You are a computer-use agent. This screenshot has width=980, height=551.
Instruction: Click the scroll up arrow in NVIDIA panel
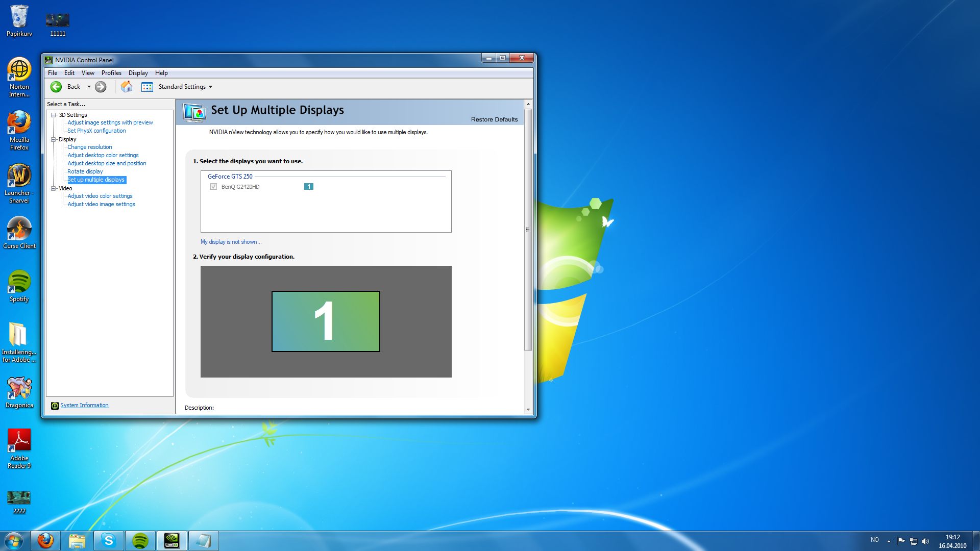(x=528, y=104)
